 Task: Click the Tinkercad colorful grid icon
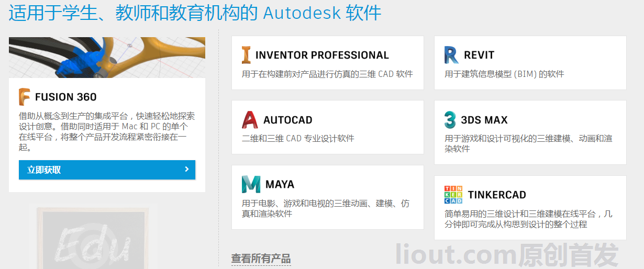tap(453, 195)
